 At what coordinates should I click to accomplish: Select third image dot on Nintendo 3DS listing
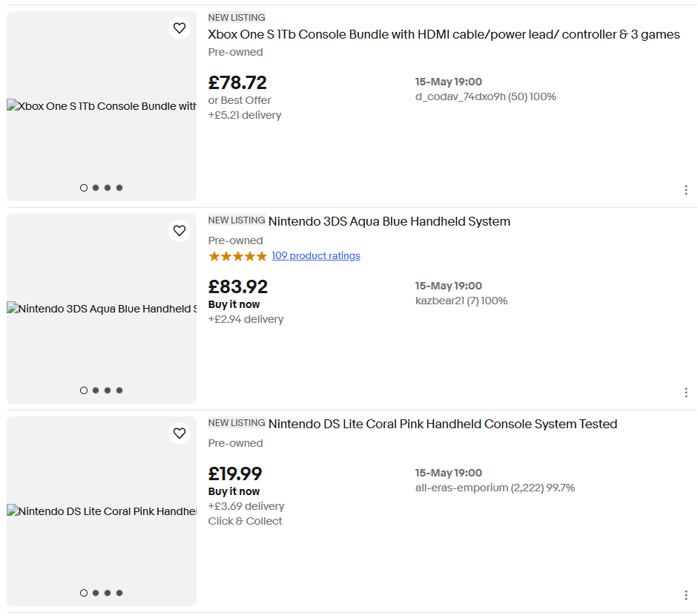click(108, 390)
